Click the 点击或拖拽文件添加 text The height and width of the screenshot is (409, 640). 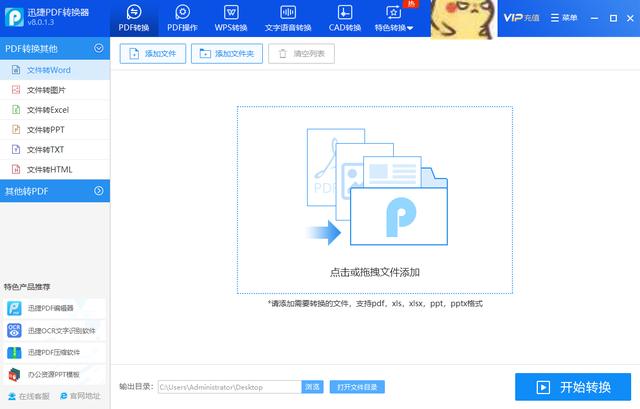[375, 272]
